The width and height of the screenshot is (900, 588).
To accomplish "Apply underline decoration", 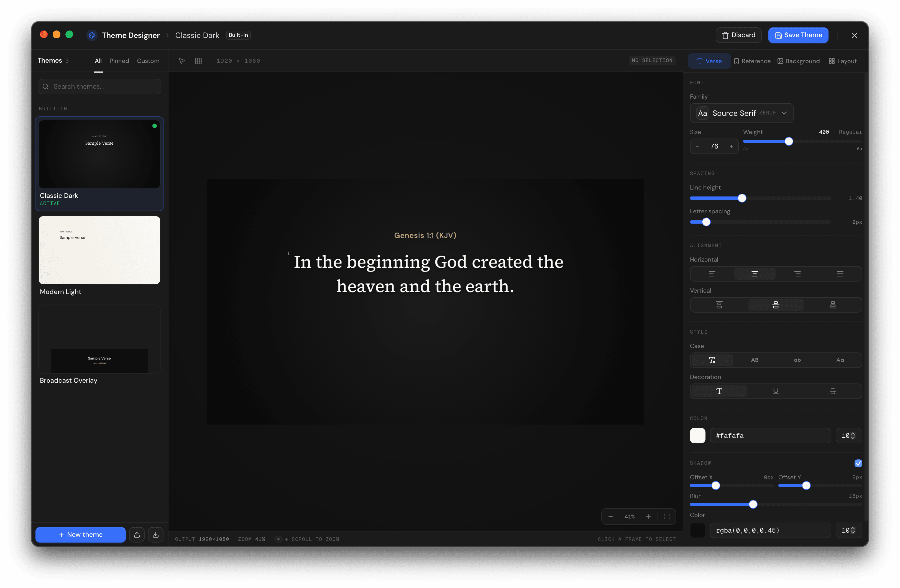I will click(x=776, y=391).
